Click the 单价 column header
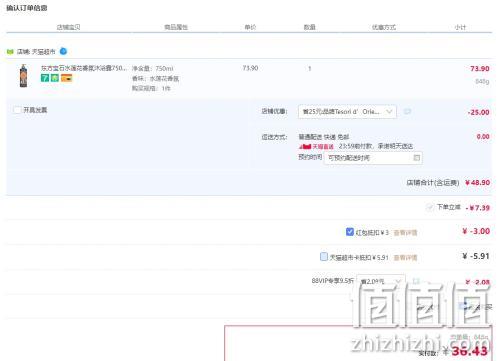 pos(250,27)
